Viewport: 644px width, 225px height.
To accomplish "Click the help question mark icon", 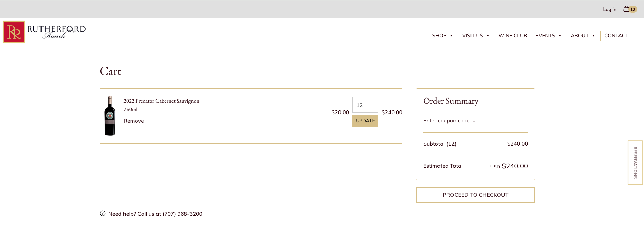I will [103, 214].
